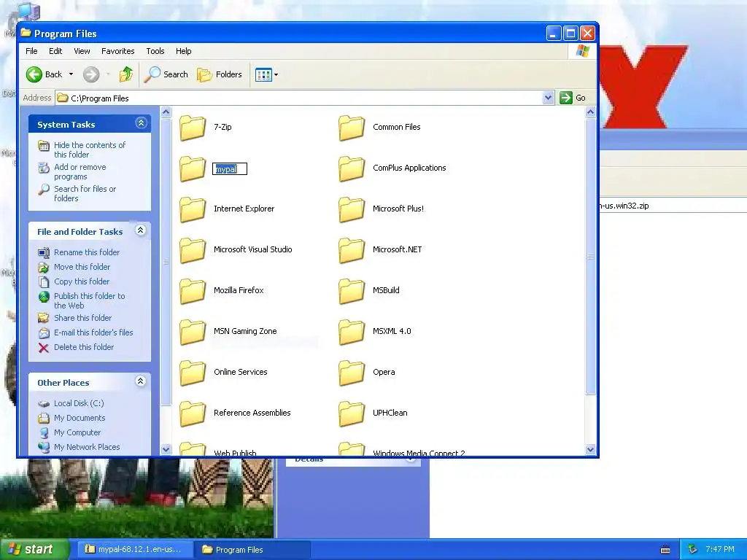
Task: Select the Microsoft Visual Studio folder icon
Action: (193, 250)
